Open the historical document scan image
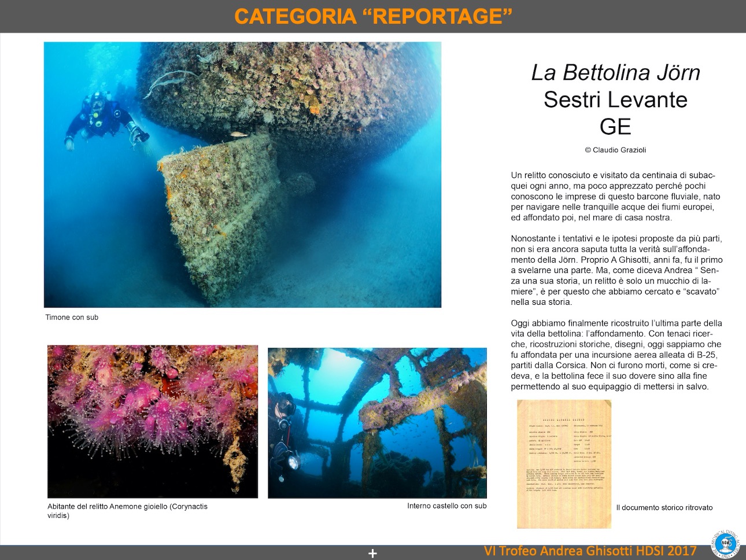 click(564, 463)
